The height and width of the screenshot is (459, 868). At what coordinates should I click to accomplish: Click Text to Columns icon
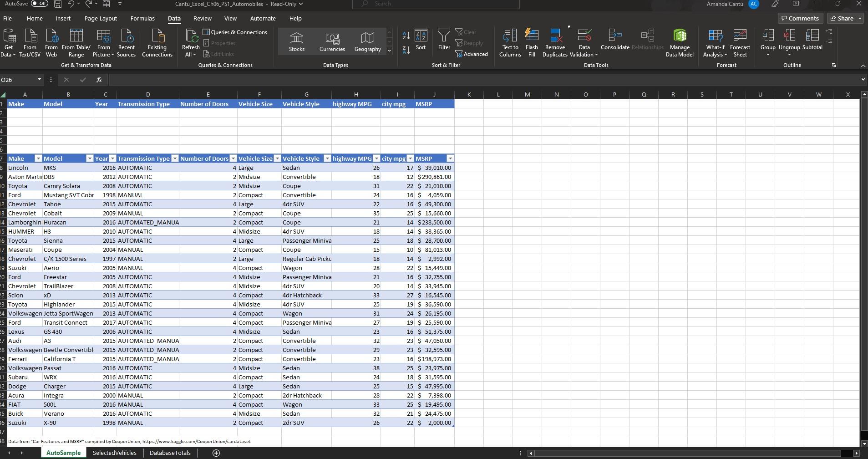point(510,43)
